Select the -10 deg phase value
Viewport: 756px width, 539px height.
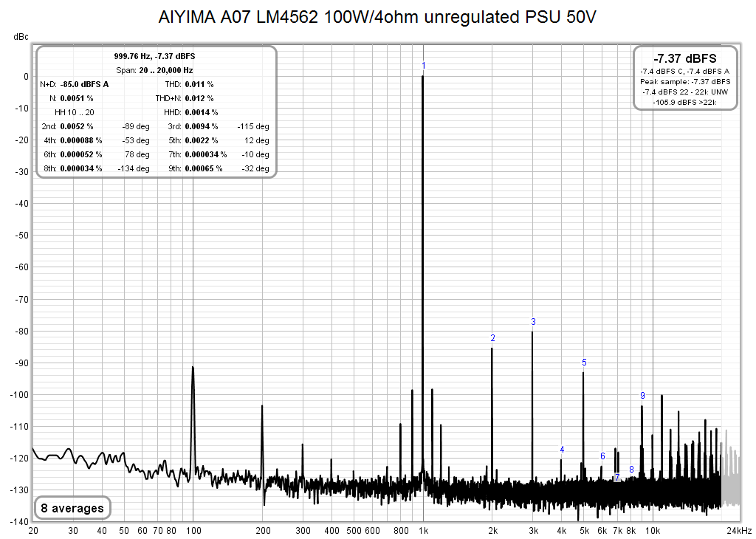tap(255, 154)
